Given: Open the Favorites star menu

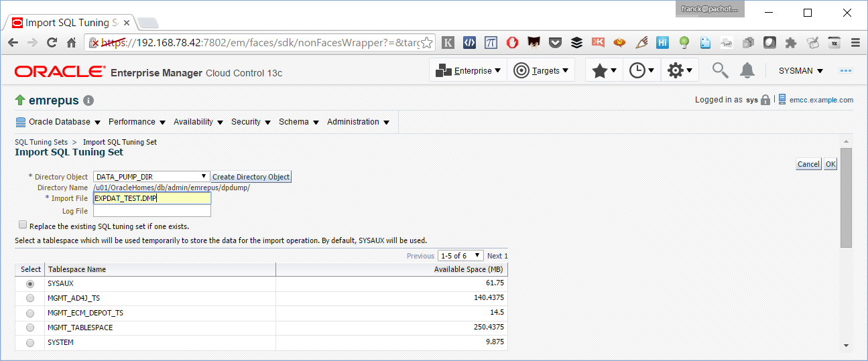Looking at the screenshot, I should pos(604,70).
